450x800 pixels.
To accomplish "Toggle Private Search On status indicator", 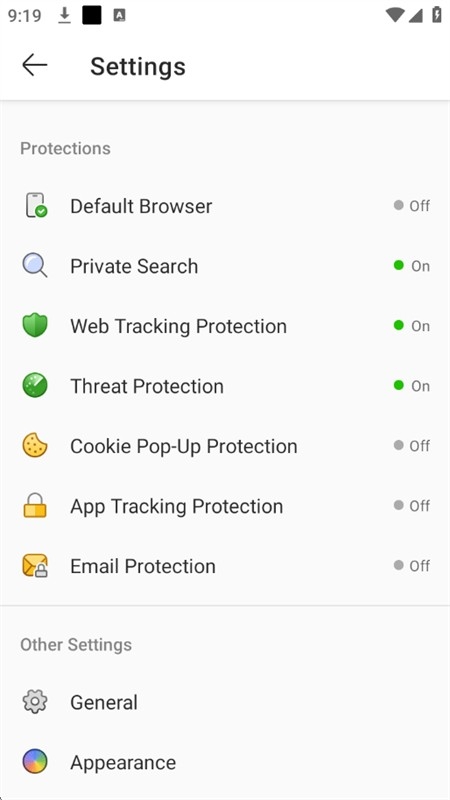I will 412,266.
